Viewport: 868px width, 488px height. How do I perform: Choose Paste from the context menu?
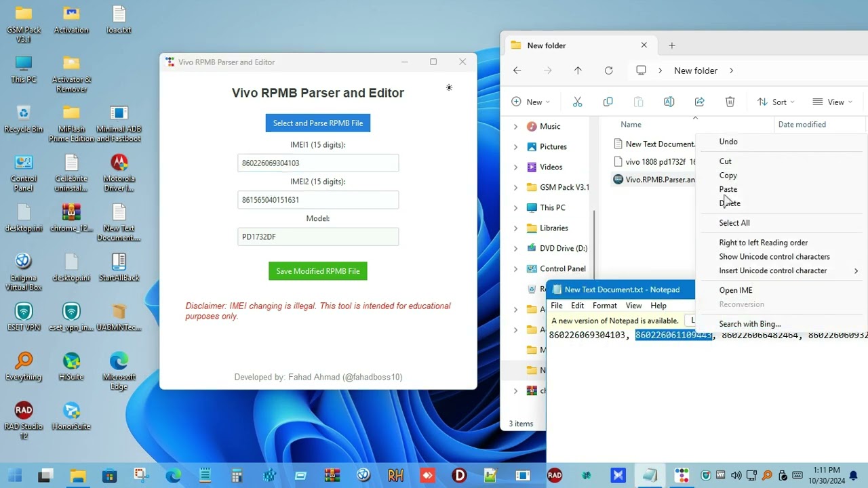pyautogui.click(x=728, y=189)
